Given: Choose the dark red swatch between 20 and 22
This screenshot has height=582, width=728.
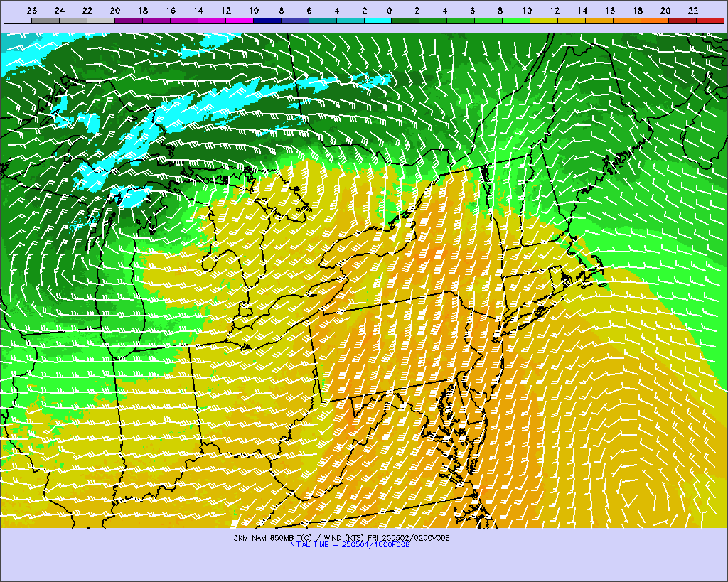Looking at the screenshot, I should click(x=682, y=21).
